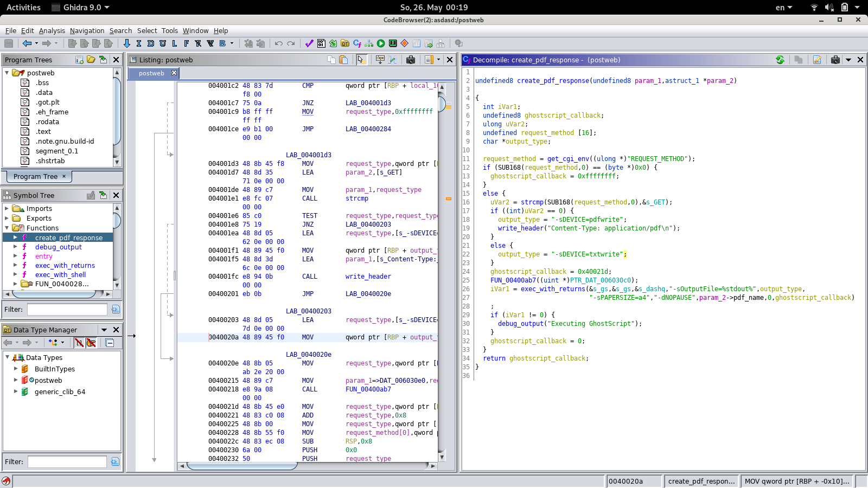Open the Navigation menu
Screen dimensions: 868x488
(x=87, y=31)
